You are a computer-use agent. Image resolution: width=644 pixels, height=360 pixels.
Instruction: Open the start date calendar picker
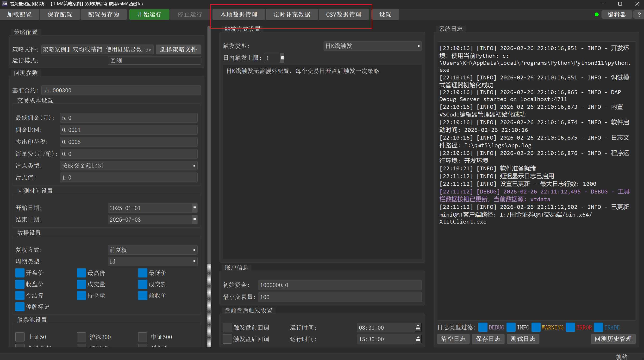click(194, 207)
